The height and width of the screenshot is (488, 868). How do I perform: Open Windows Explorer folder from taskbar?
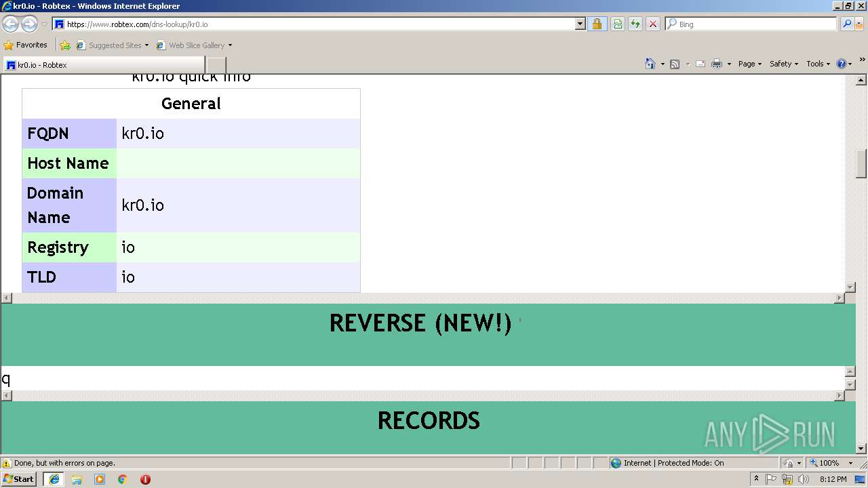[x=77, y=479]
